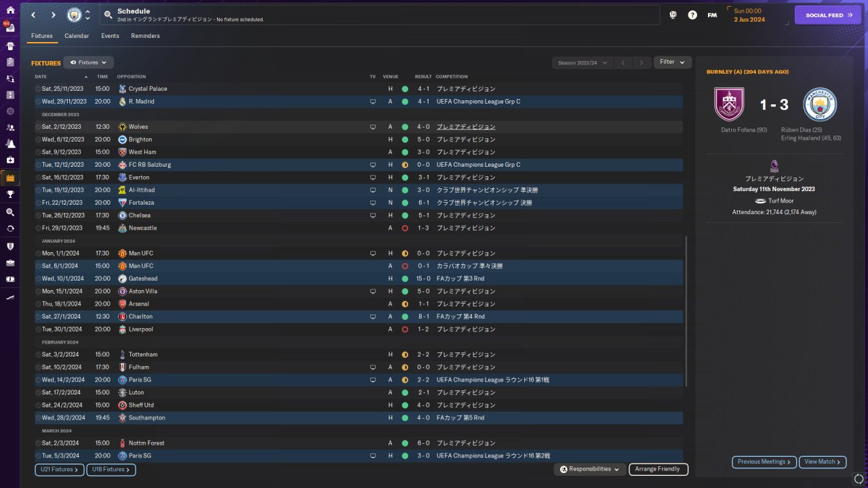Open the help question mark icon
Viewport: 868px width, 488px height.
tap(692, 15)
